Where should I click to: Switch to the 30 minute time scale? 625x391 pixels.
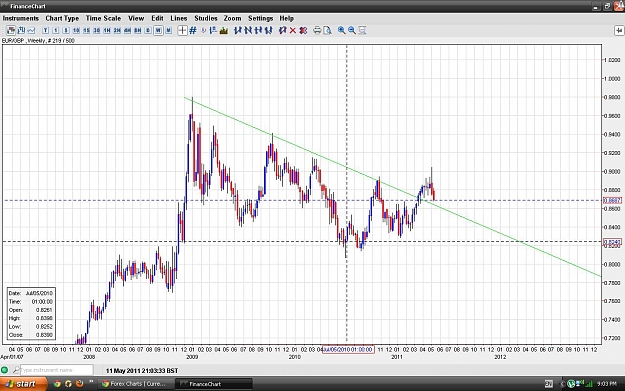[x=96, y=30]
